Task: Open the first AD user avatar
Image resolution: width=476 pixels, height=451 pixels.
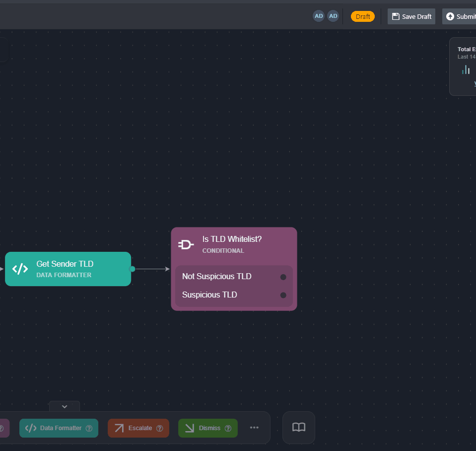Action: click(x=319, y=16)
